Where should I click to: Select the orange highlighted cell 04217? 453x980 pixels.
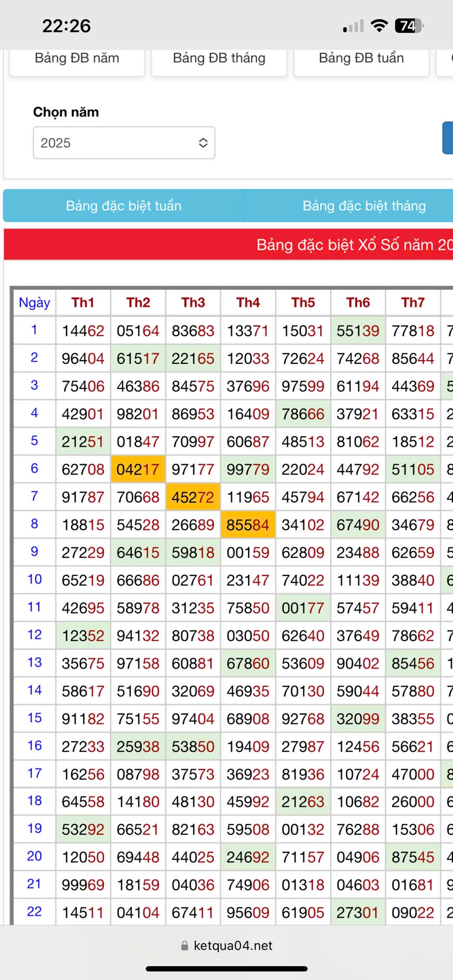(x=138, y=469)
